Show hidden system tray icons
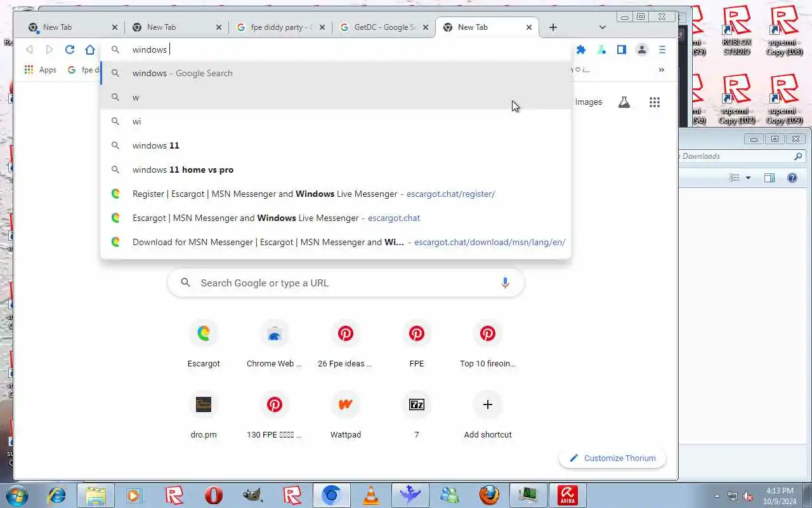 tap(717, 496)
